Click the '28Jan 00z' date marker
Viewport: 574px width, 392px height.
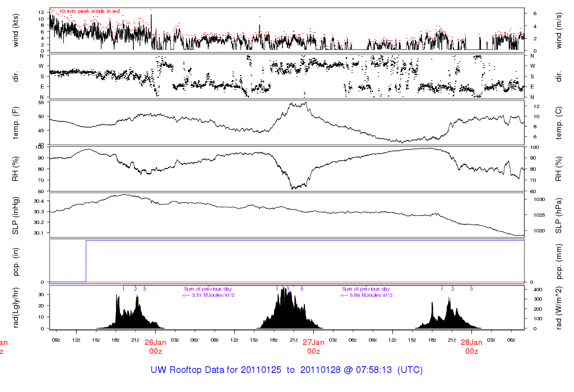471,347
